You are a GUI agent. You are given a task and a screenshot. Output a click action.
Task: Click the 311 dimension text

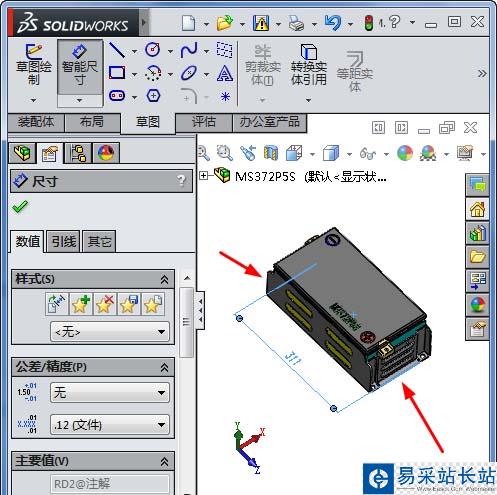click(294, 359)
